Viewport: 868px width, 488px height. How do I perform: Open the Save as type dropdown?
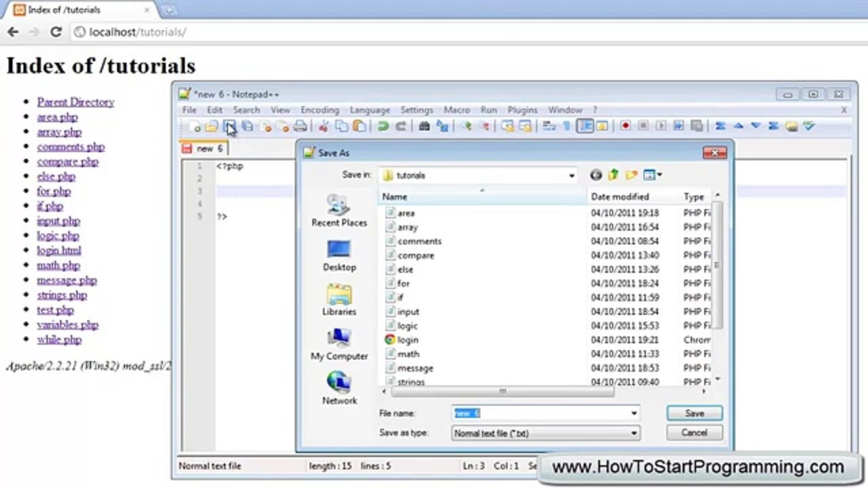634,433
